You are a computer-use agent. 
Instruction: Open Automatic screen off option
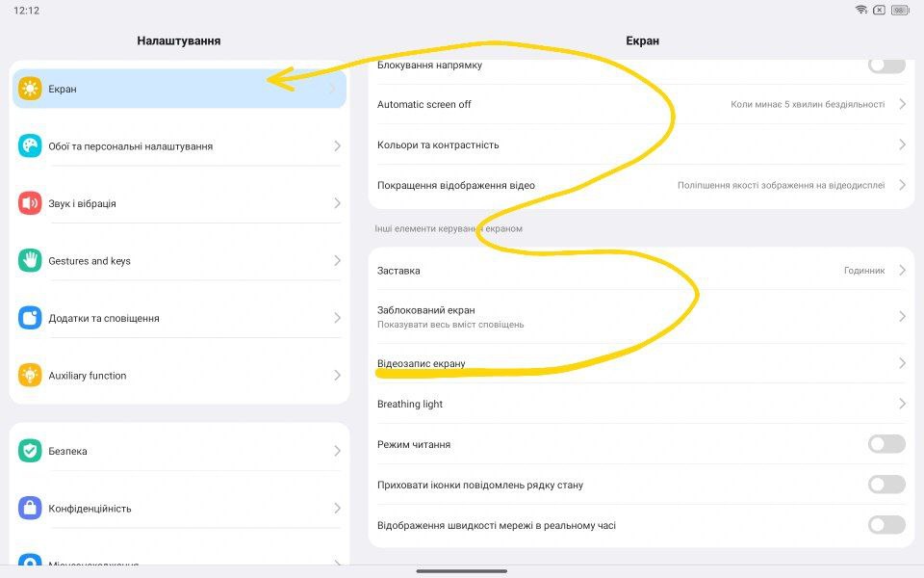click(635, 104)
